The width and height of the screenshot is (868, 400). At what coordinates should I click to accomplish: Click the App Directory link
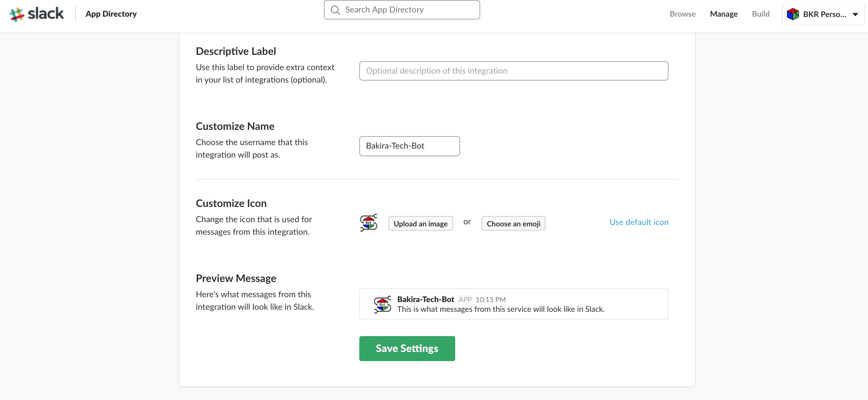[x=111, y=14]
